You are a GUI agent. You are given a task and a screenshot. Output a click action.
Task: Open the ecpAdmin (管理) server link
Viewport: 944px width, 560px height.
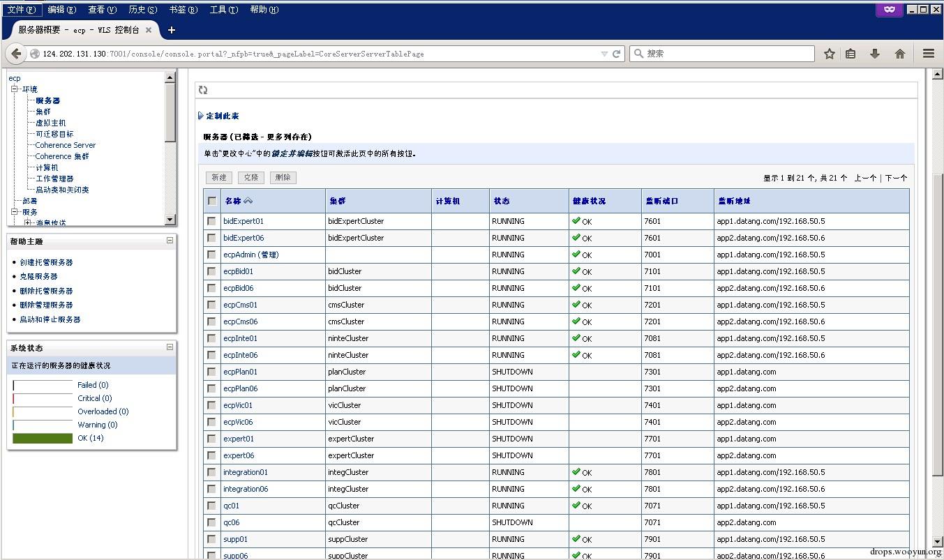point(250,255)
